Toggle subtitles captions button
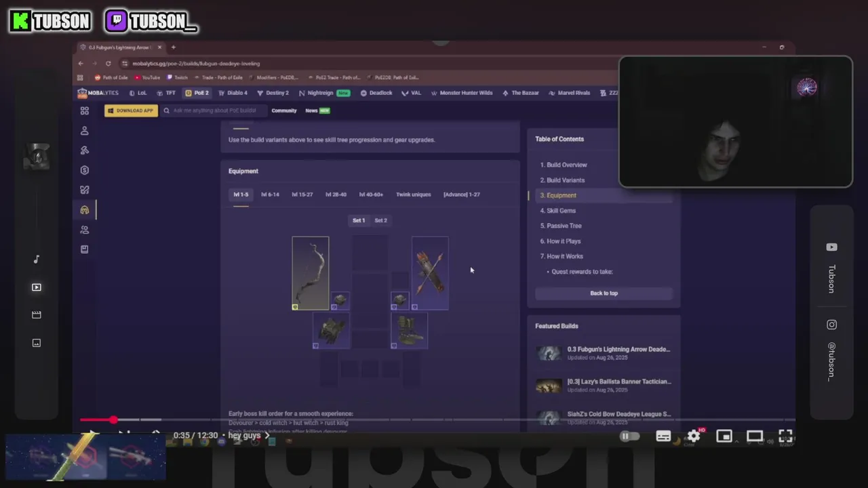868x488 pixels. pyautogui.click(x=663, y=436)
